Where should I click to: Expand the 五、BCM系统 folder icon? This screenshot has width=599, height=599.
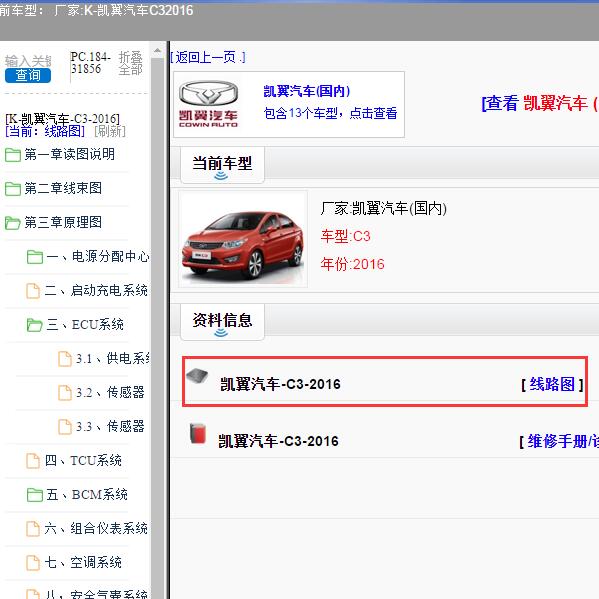click(35, 495)
